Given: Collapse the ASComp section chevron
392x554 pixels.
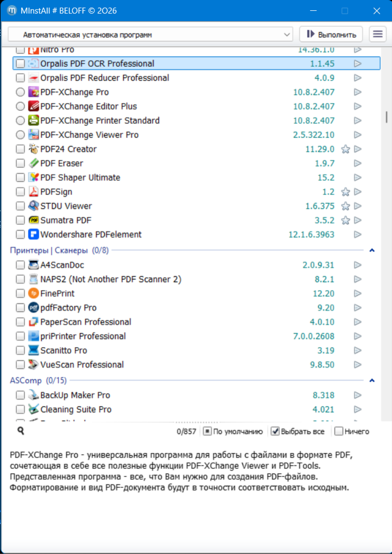Looking at the screenshot, I should tap(372, 381).
